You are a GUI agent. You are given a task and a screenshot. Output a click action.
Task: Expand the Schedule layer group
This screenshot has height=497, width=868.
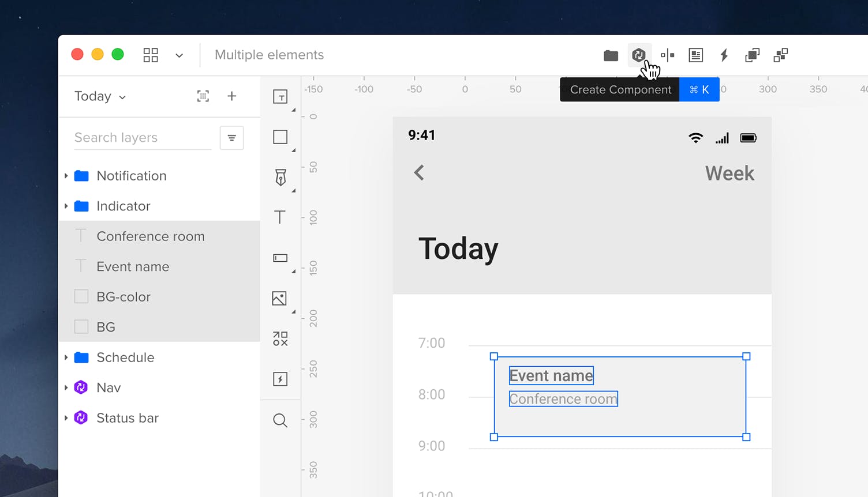point(66,357)
